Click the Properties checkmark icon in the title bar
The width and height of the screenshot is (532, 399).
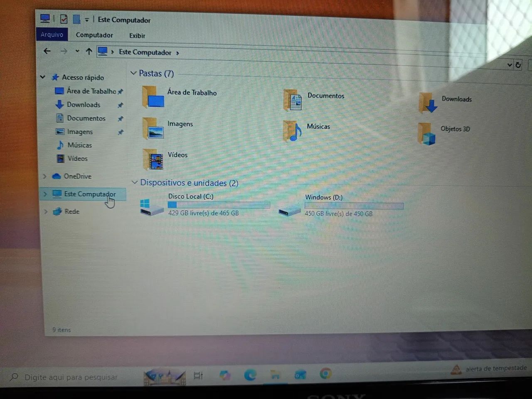pyautogui.click(x=64, y=19)
